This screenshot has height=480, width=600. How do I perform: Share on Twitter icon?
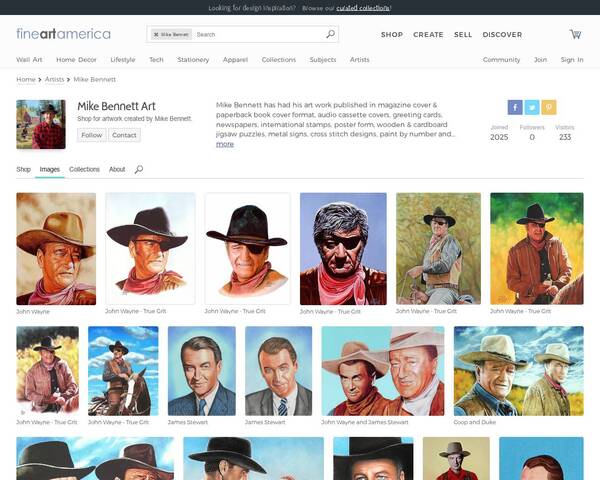(532, 107)
